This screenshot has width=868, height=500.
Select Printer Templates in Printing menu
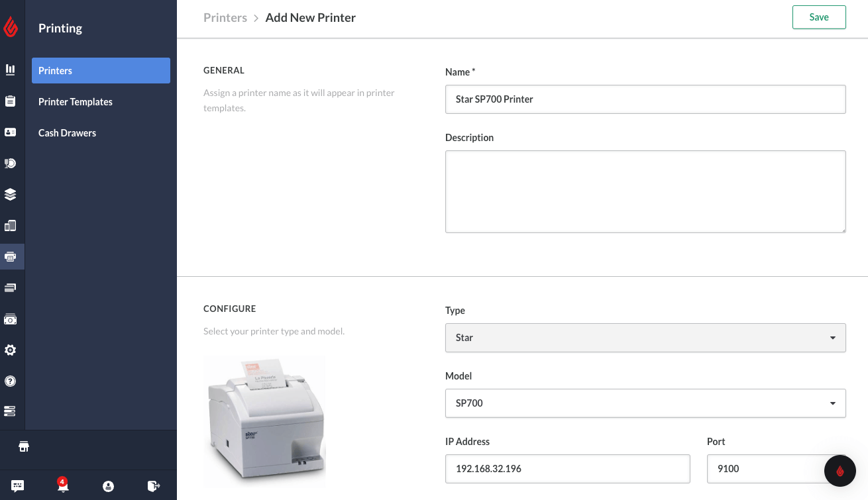click(x=76, y=102)
